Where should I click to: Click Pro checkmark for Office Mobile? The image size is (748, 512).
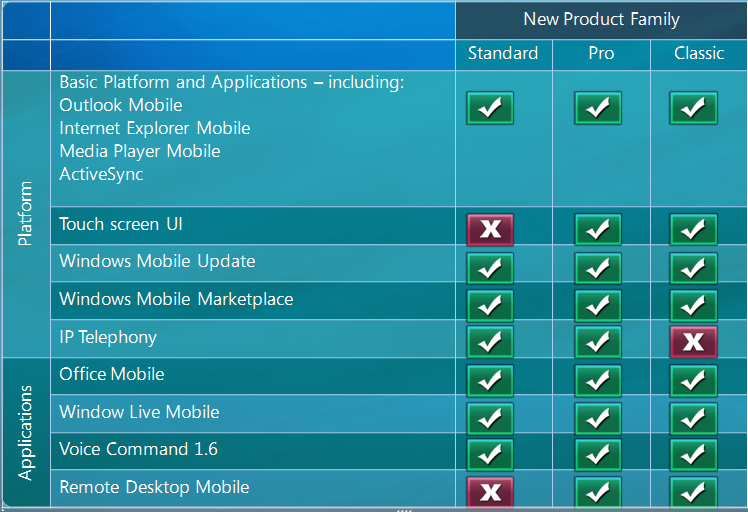pyautogui.click(x=598, y=381)
